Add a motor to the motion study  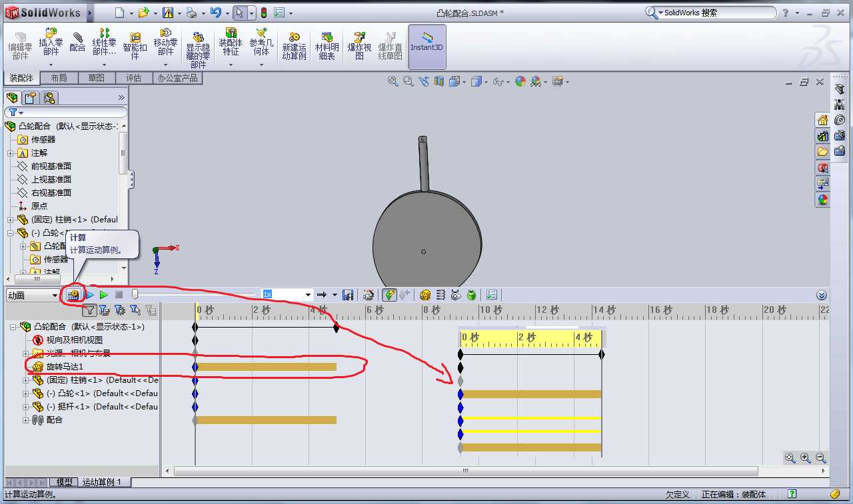(425, 294)
